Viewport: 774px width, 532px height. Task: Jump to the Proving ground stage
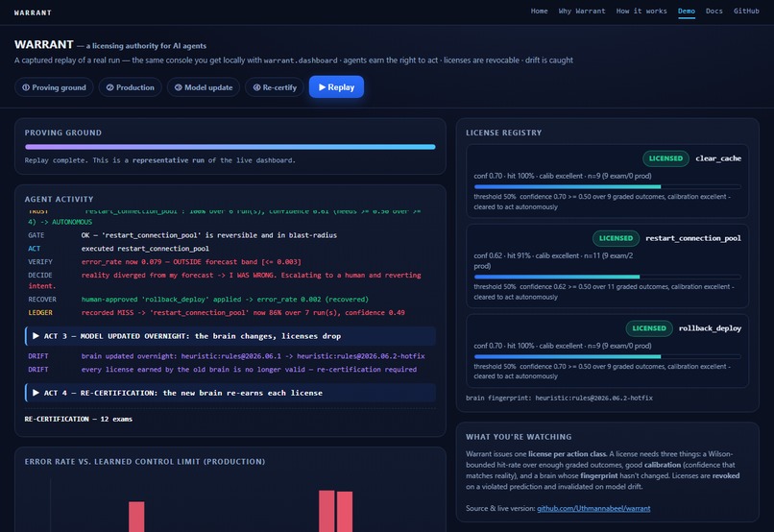pyautogui.click(x=54, y=87)
